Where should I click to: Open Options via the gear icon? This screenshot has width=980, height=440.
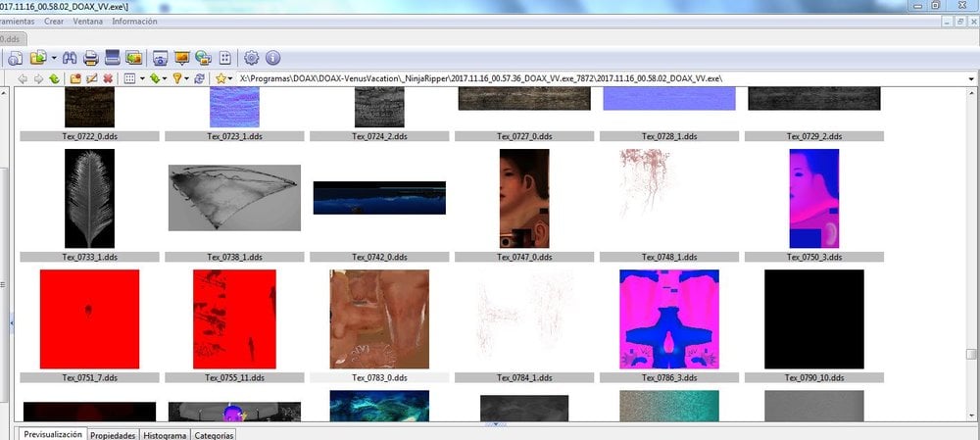(251, 58)
